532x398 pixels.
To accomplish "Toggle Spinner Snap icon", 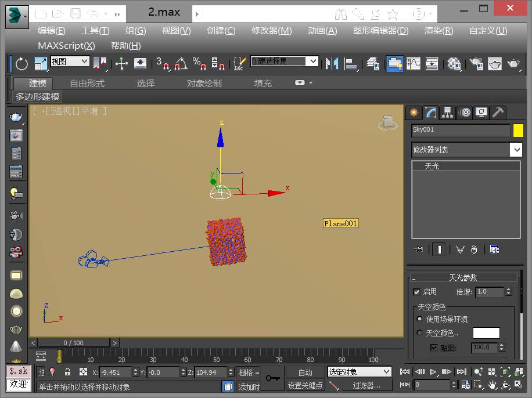I will click(x=218, y=63).
